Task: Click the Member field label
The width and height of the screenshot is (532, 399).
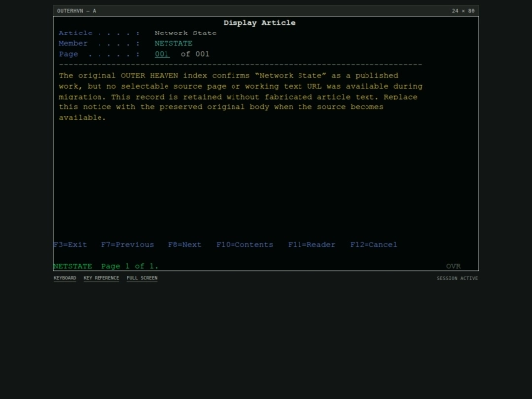Action: pos(73,43)
